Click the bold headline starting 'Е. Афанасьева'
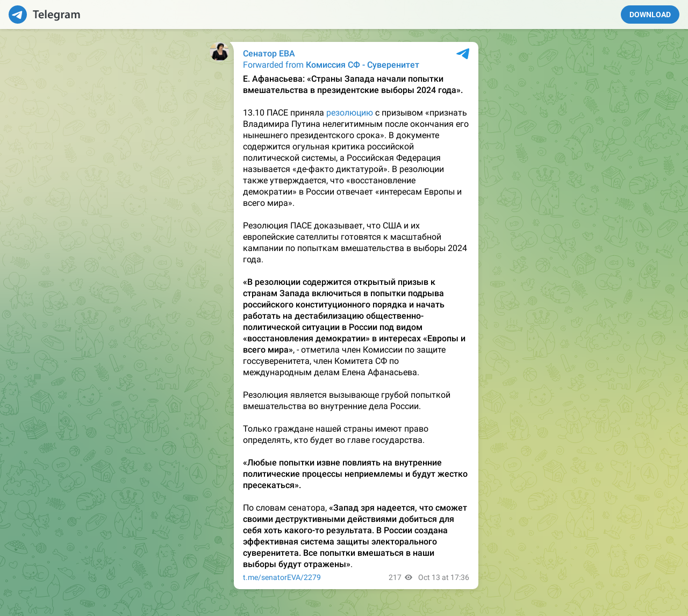 [x=353, y=84]
